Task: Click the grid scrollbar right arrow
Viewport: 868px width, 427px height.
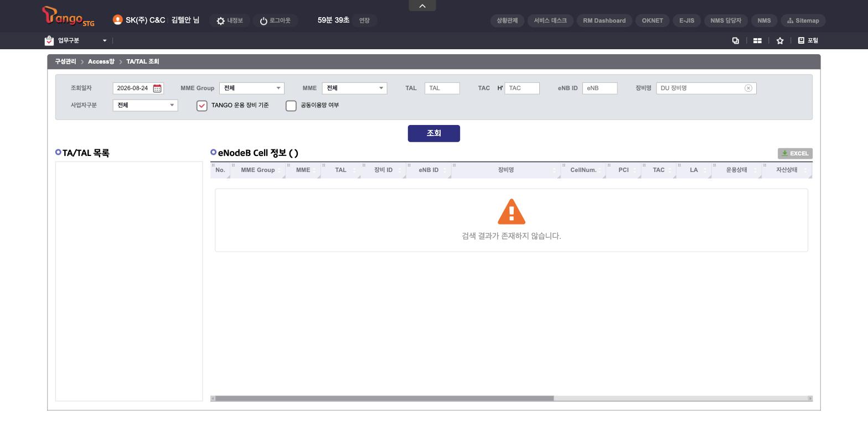Action: 810,398
